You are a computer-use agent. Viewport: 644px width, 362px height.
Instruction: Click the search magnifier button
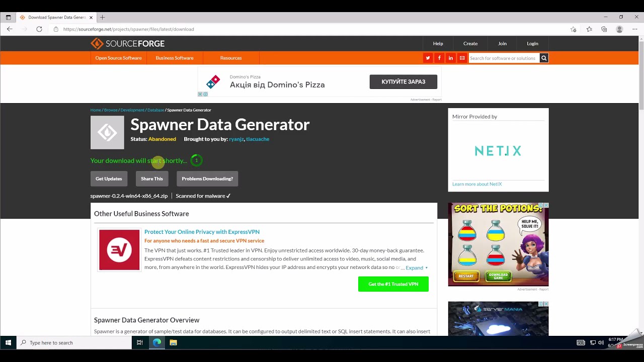pos(544,58)
